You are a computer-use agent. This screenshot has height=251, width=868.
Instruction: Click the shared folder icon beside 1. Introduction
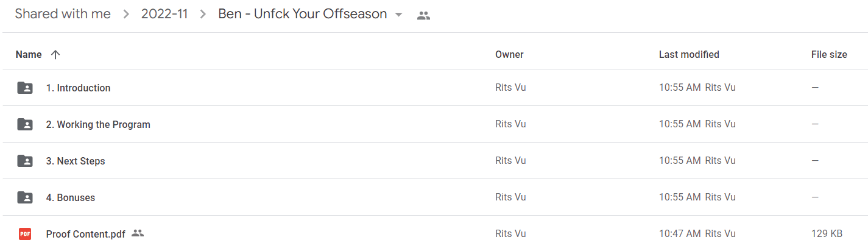coord(25,88)
